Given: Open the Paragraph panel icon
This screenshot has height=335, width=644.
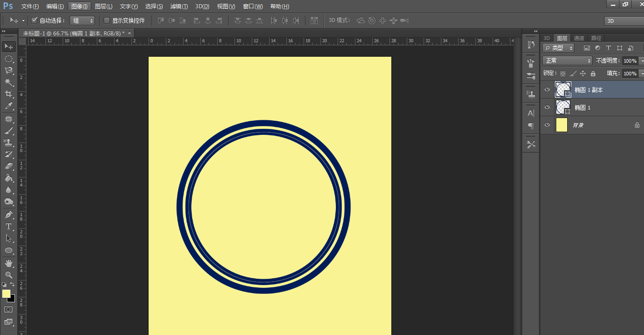Looking at the screenshot, I should click(531, 126).
